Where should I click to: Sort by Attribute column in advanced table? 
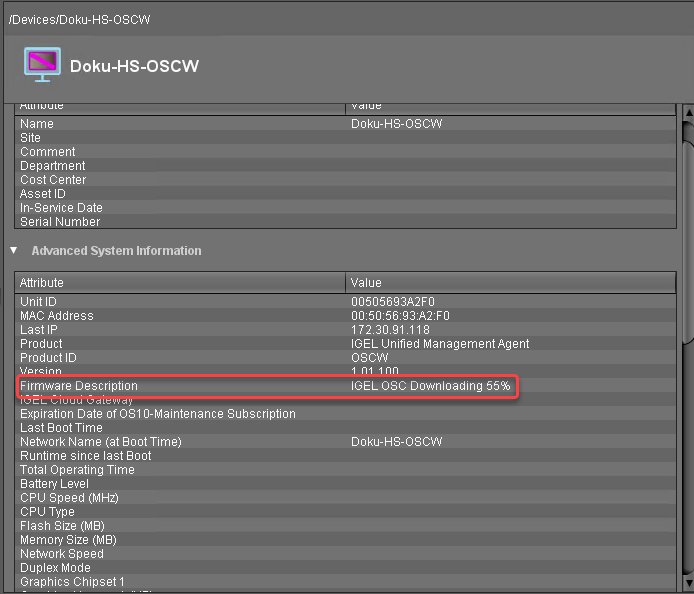[x=180, y=283]
